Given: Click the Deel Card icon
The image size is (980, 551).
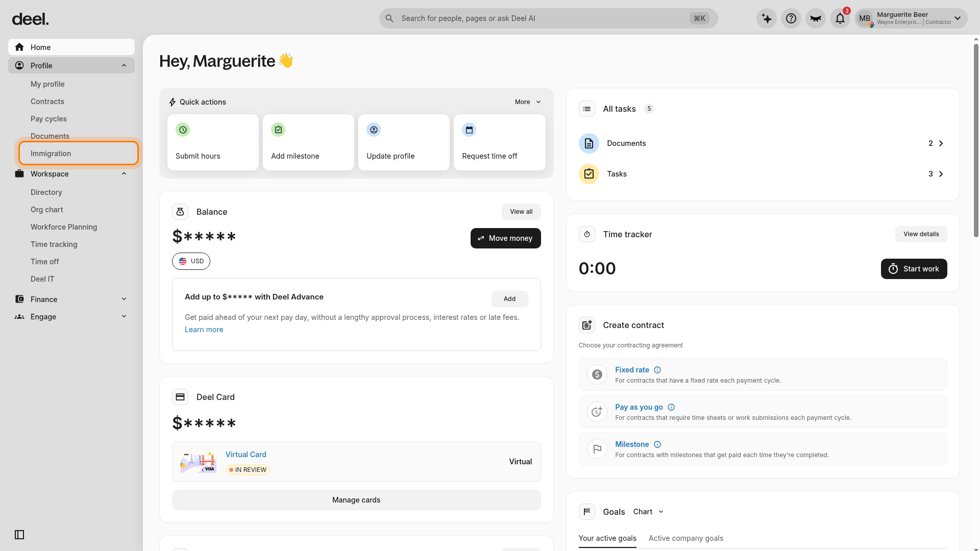Looking at the screenshot, I should 180,397.
